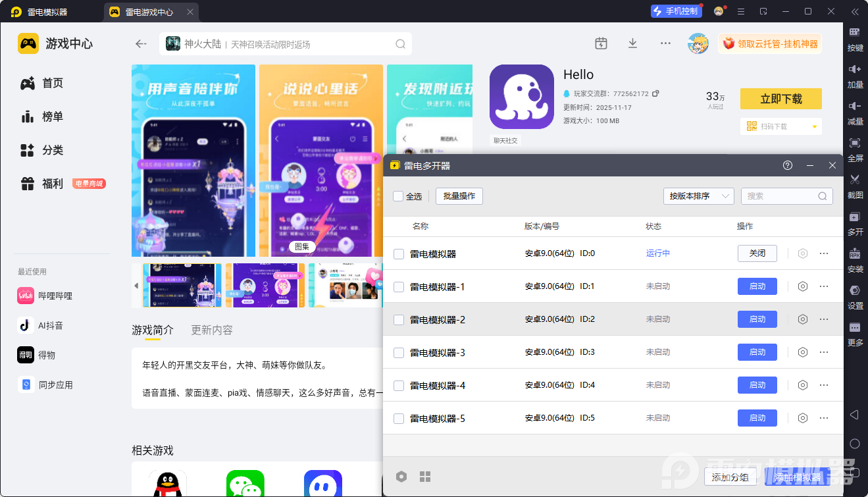Switch to grid view icon in multi-instance window
The height and width of the screenshot is (497, 868).
[425, 477]
